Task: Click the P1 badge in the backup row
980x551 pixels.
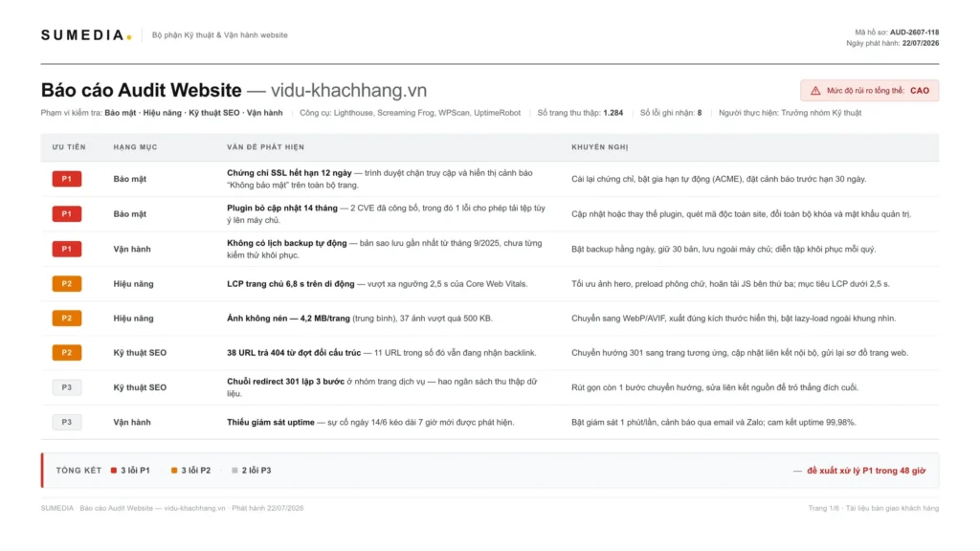Action: click(67, 250)
